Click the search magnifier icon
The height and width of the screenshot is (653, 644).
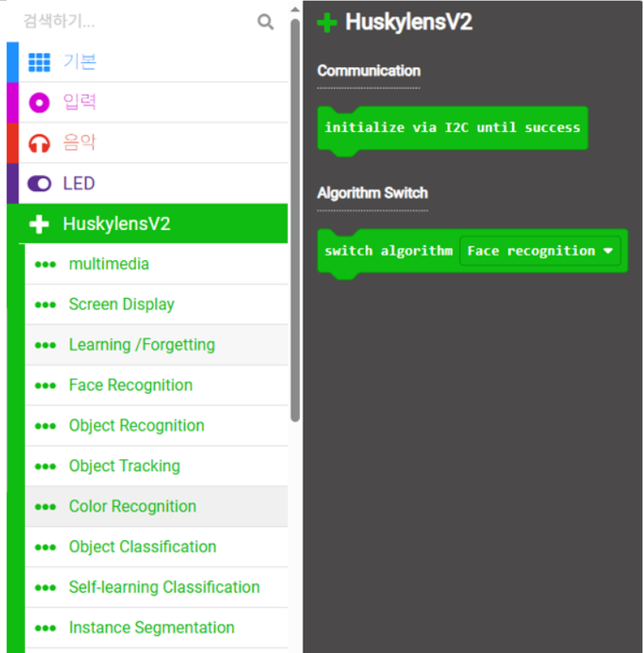[x=266, y=22]
